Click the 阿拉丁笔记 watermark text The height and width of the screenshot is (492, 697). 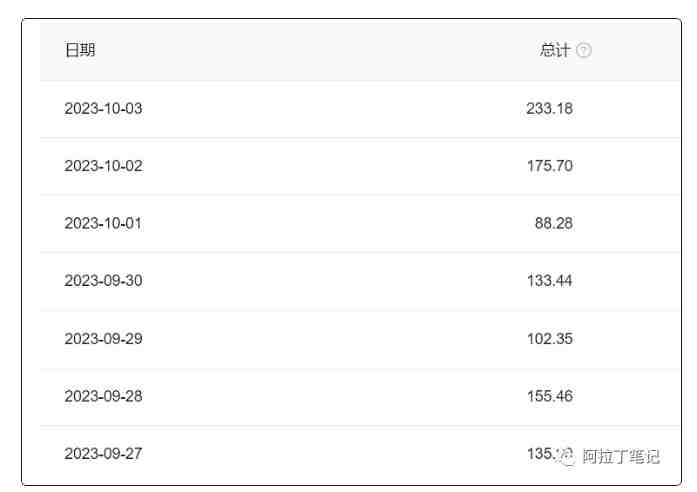click(x=621, y=457)
